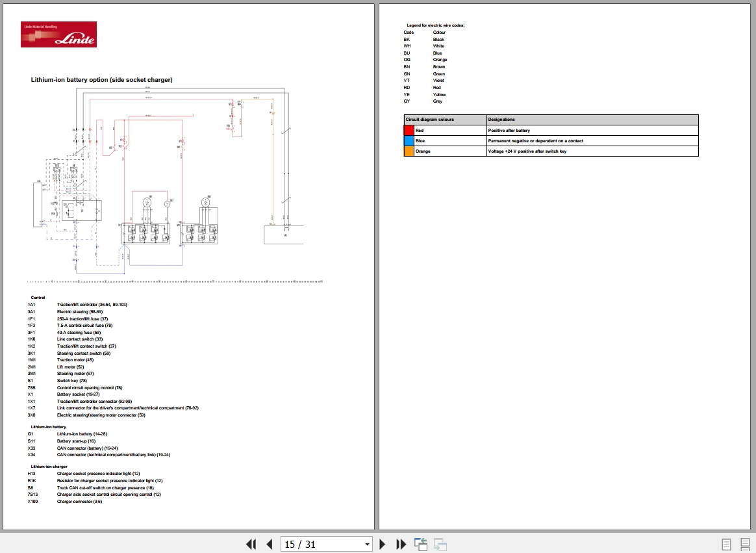Click the 'Electric steering (58-69)' line
This screenshot has height=553, width=756.
click(x=80, y=312)
